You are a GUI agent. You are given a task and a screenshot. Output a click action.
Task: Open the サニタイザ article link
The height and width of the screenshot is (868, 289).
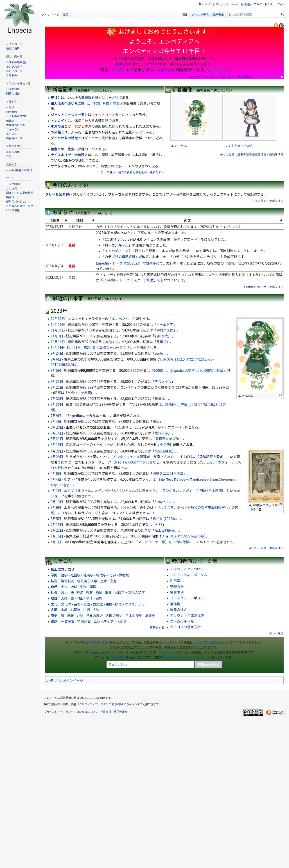tap(59, 166)
